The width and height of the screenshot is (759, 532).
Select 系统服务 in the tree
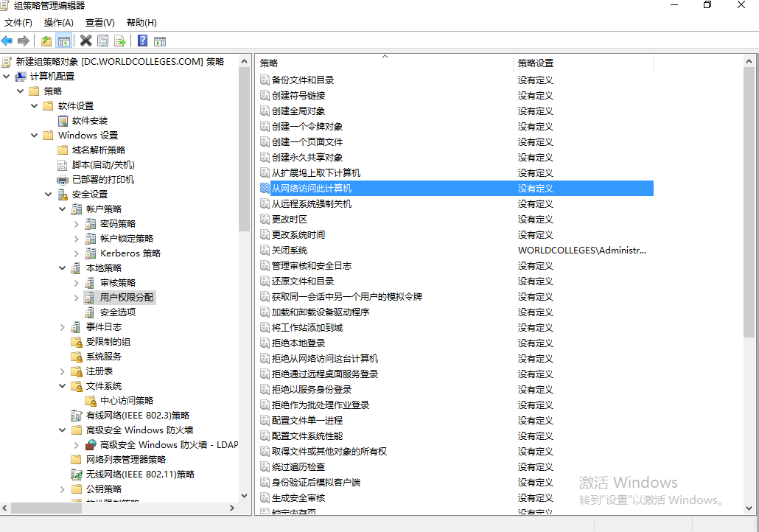[104, 357]
